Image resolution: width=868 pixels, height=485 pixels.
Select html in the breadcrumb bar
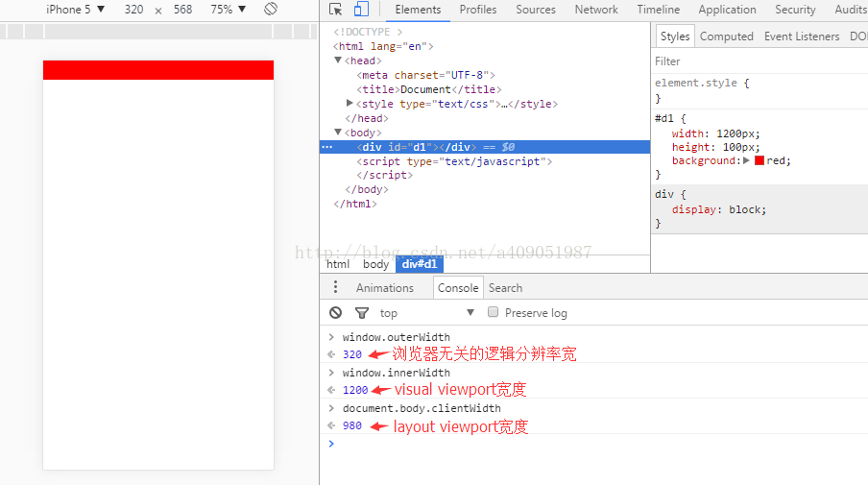pos(338,264)
